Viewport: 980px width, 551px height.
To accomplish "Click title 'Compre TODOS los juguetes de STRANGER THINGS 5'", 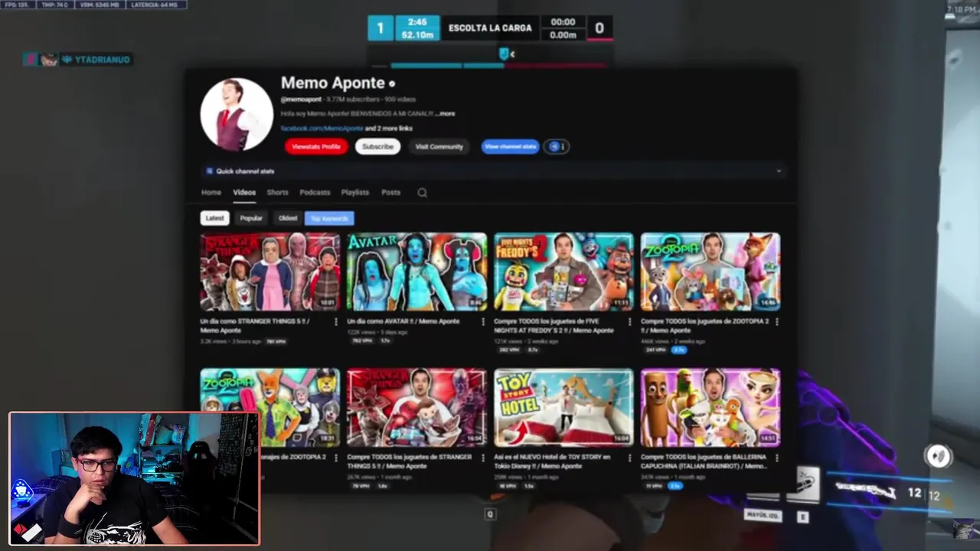I will pos(410,461).
